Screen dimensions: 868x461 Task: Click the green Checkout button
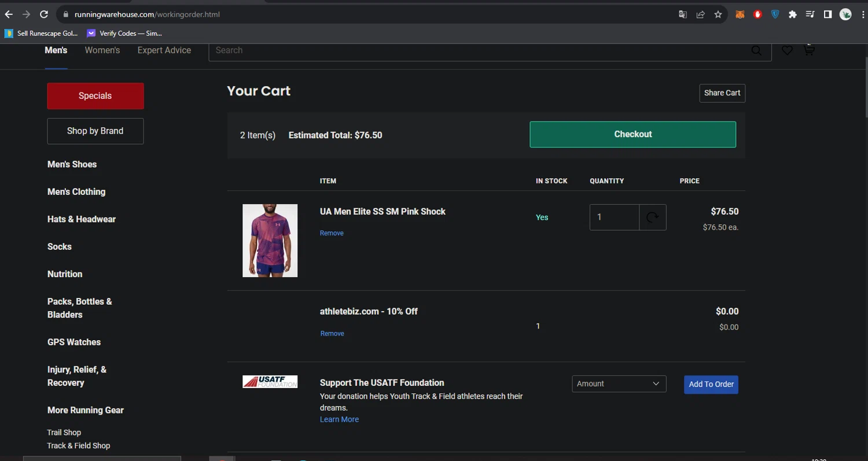pyautogui.click(x=633, y=134)
